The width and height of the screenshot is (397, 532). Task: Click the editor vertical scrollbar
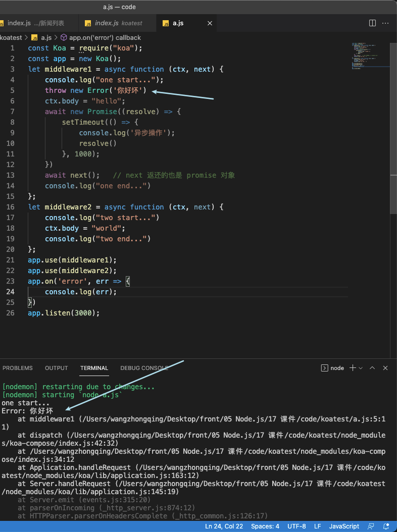pos(393,129)
